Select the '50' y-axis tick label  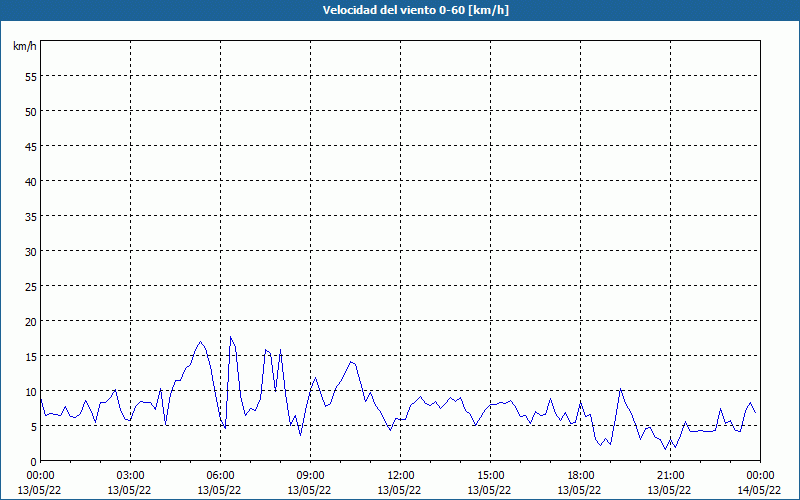click(31, 111)
